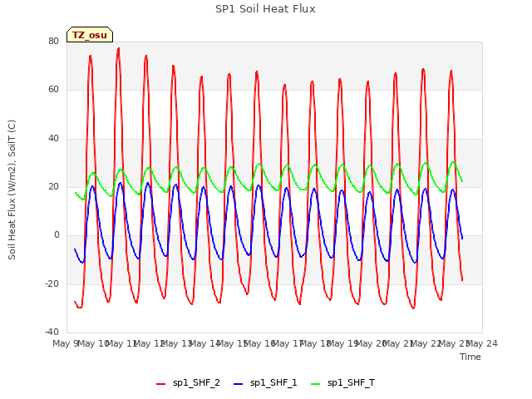Toggle the sp1_SHF_T legend entry
This screenshot has height=399, width=532.
(x=343, y=383)
